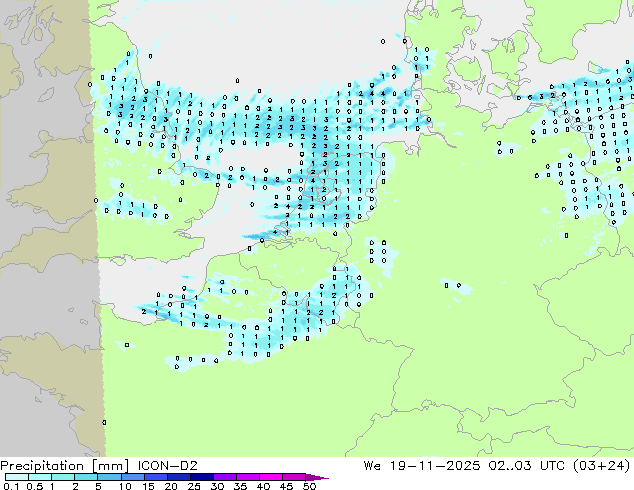Click the 30–35 mm legend color swatch

224,477
